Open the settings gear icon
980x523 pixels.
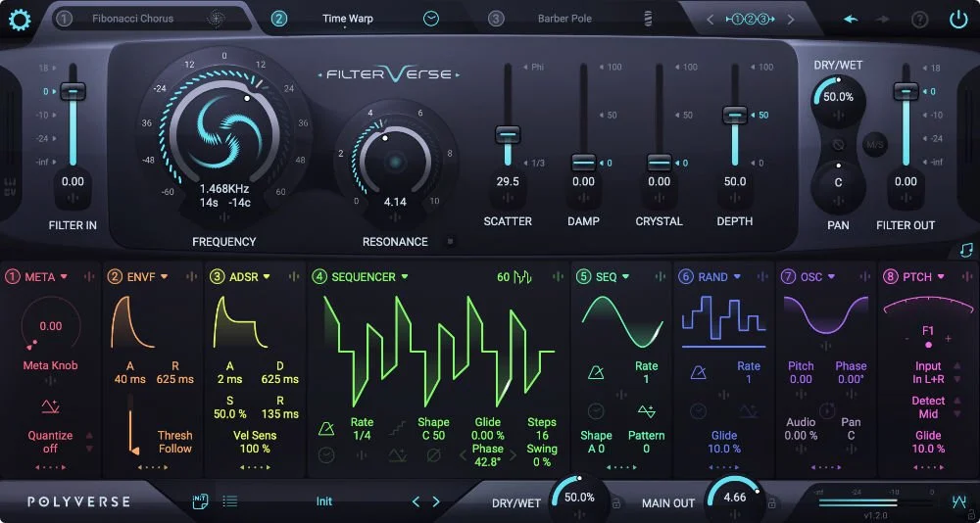pyautogui.click(x=20, y=20)
